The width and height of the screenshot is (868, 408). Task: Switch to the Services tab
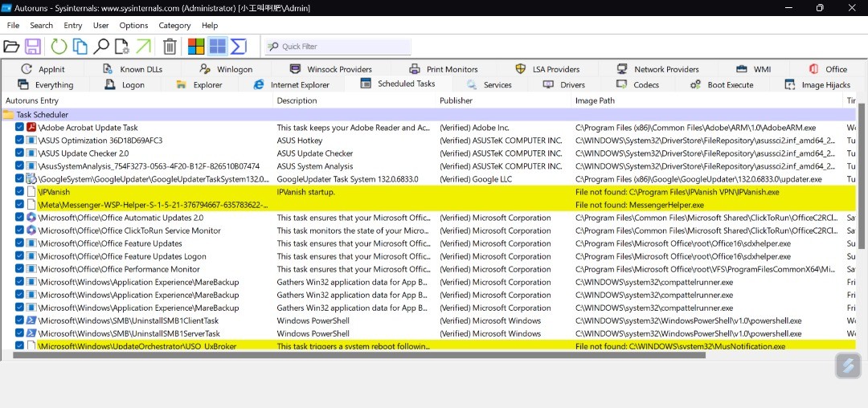[489, 84]
